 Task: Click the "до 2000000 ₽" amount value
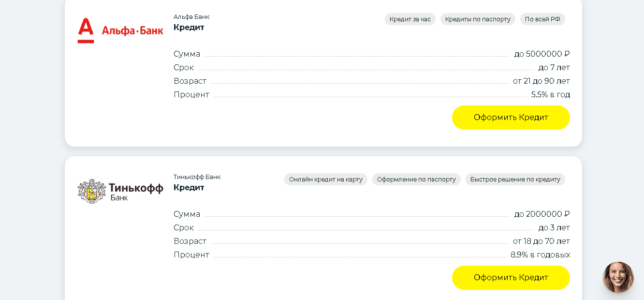[x=542, y=214]
